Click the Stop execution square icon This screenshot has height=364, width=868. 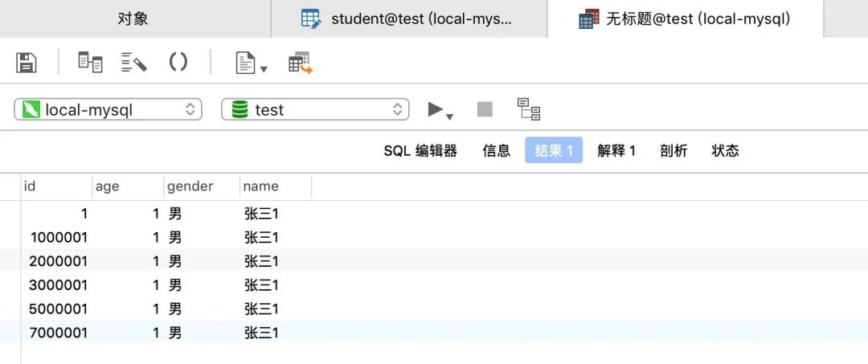[x=485, y=109]
